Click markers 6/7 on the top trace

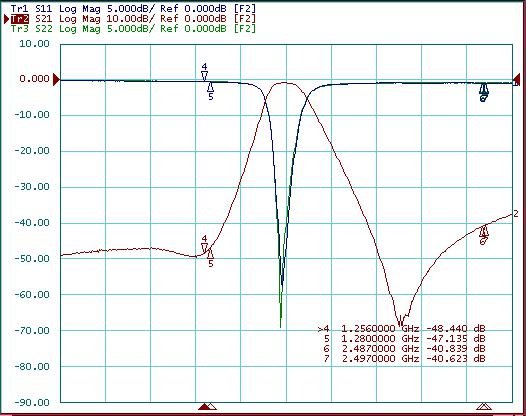coord(483,92)
